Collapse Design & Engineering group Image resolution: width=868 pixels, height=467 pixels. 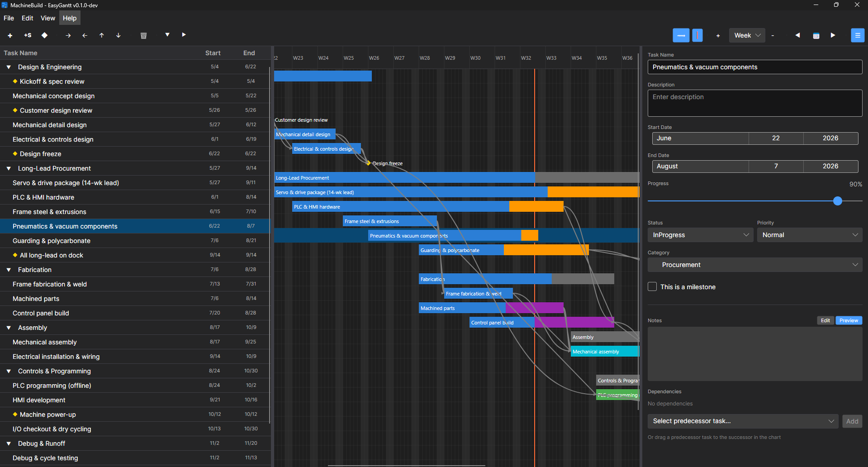9,67
